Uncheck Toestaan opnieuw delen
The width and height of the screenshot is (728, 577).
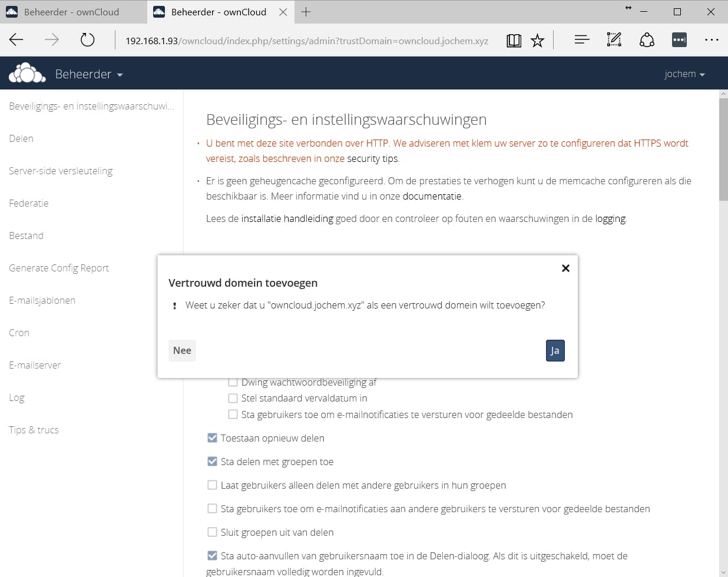click(x=212, y=438)
